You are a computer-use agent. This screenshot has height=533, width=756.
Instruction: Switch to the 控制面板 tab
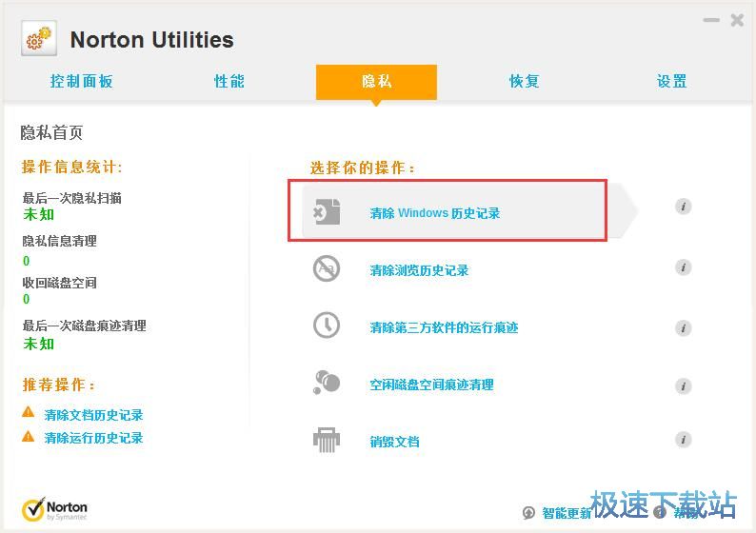(x=82, y=82)
